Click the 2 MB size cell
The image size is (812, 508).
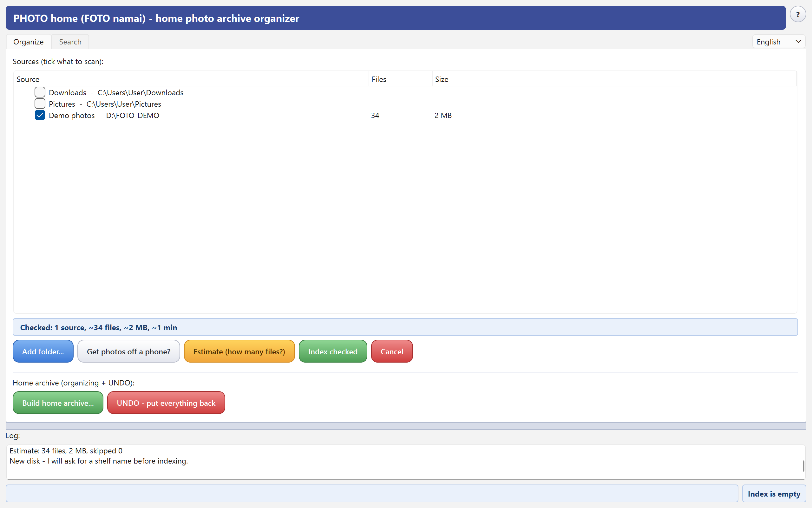click(x=443, y=116)
